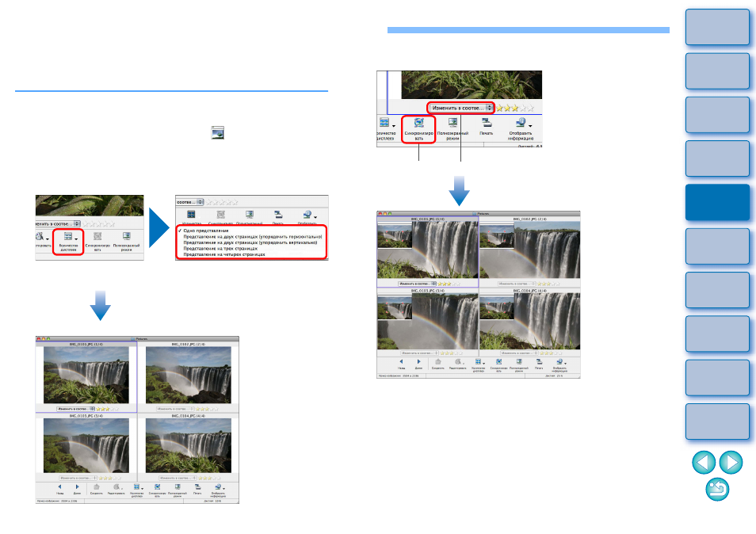This screenshot has width=756, height=534.
Task: Go to the next manual page arrow
Action: [x=731, y=462]
